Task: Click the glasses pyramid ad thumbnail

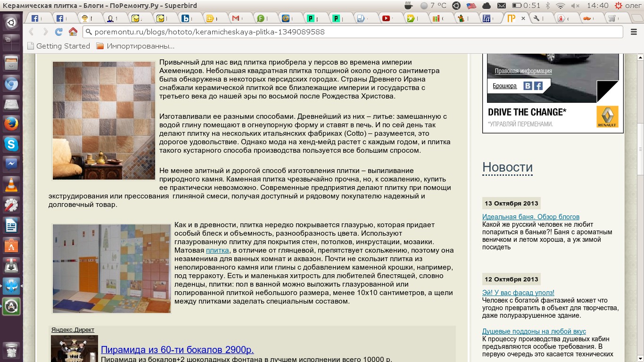Action: 74,349
